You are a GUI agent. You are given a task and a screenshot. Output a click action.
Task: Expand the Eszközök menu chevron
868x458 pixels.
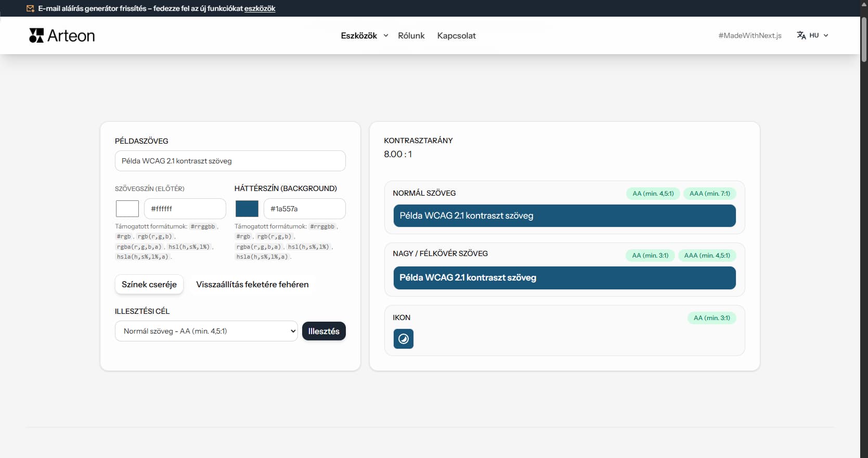click(x=386, y=35)
